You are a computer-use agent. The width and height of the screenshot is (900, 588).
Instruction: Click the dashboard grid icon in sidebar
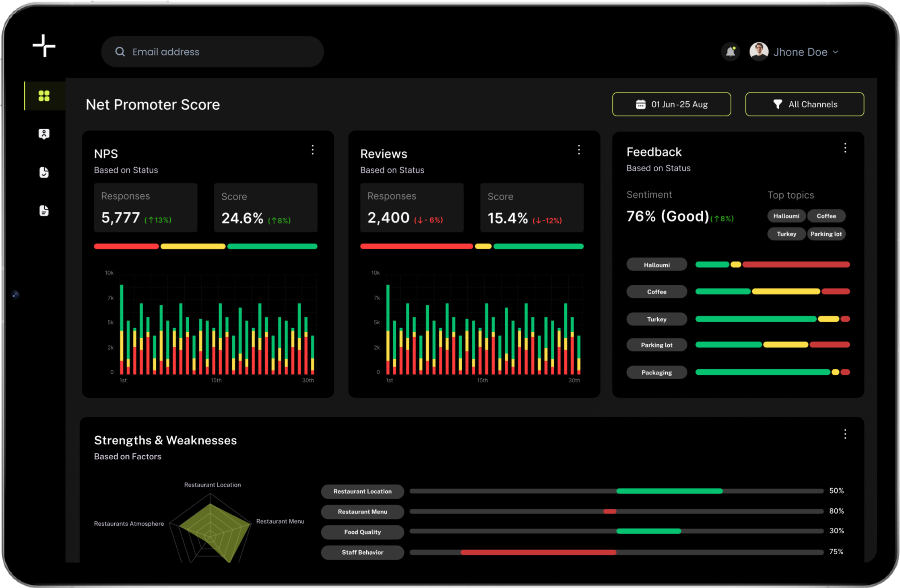tap(44, 96)
